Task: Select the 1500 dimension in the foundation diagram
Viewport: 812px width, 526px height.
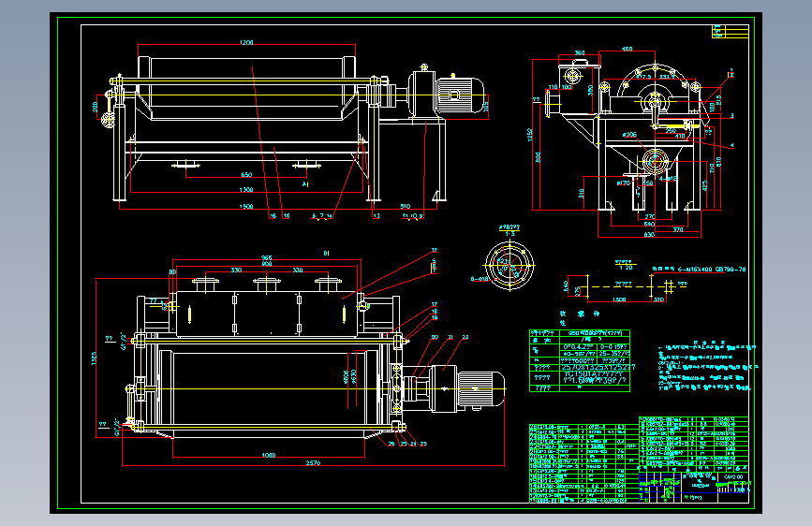Action: coord(619,300)
